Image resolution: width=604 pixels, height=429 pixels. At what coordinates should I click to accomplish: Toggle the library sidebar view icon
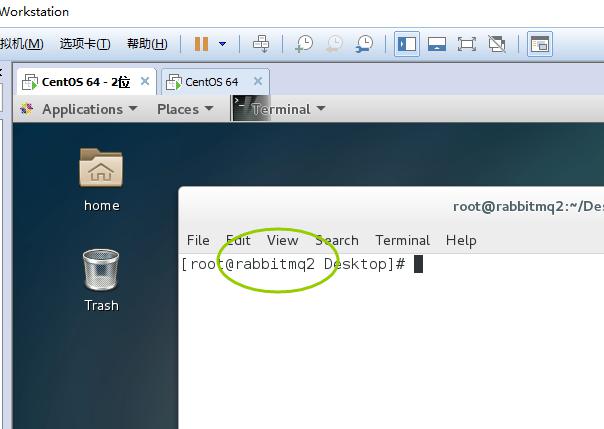(x=407, y=44)
